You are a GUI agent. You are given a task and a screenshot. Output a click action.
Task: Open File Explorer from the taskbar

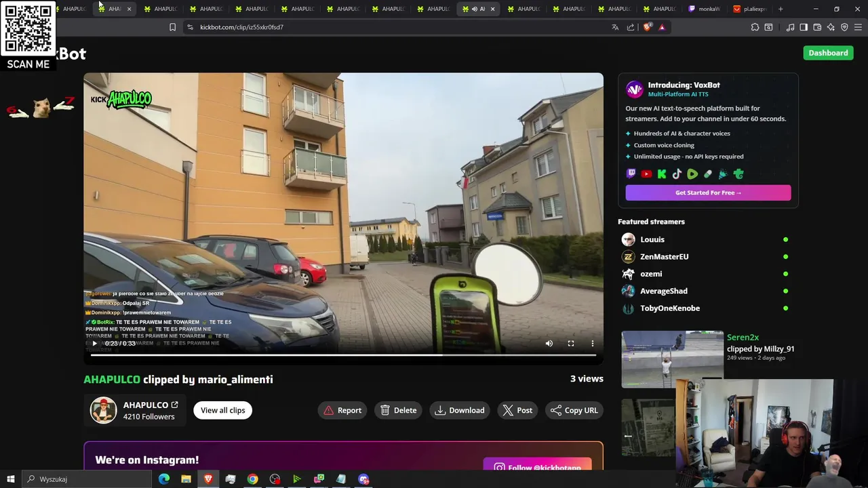(186, 479)
